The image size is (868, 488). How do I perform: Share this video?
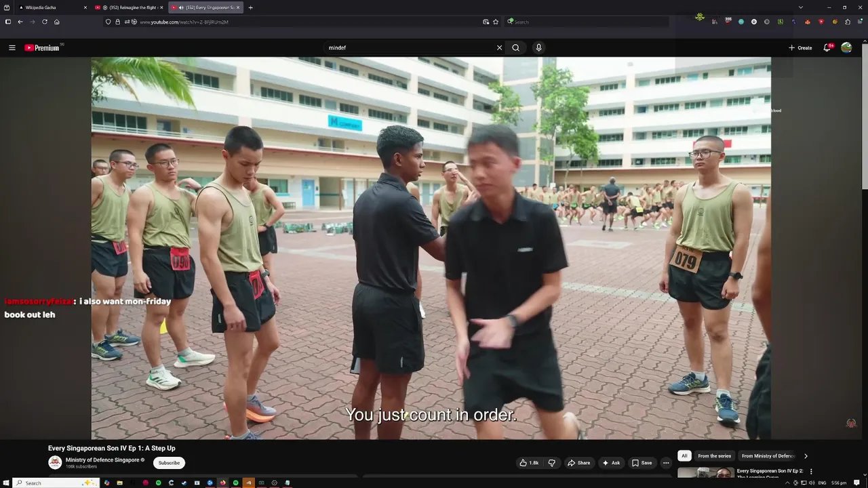578,463
